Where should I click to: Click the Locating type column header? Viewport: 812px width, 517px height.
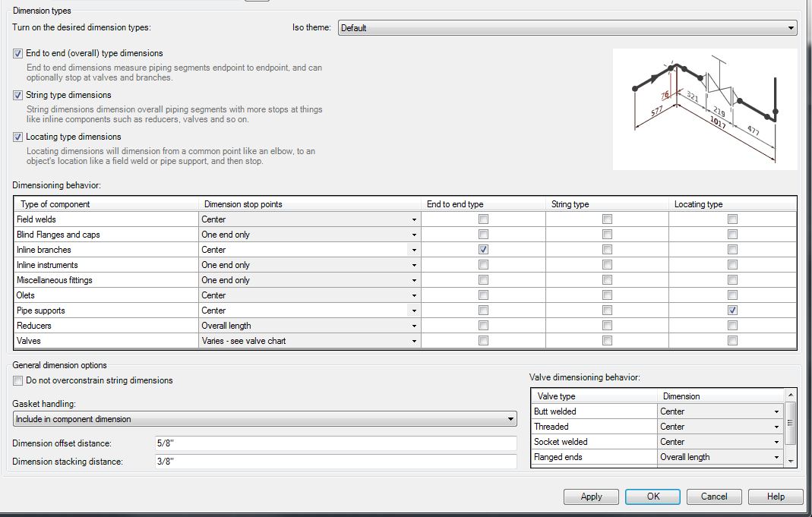pos(732,204)
